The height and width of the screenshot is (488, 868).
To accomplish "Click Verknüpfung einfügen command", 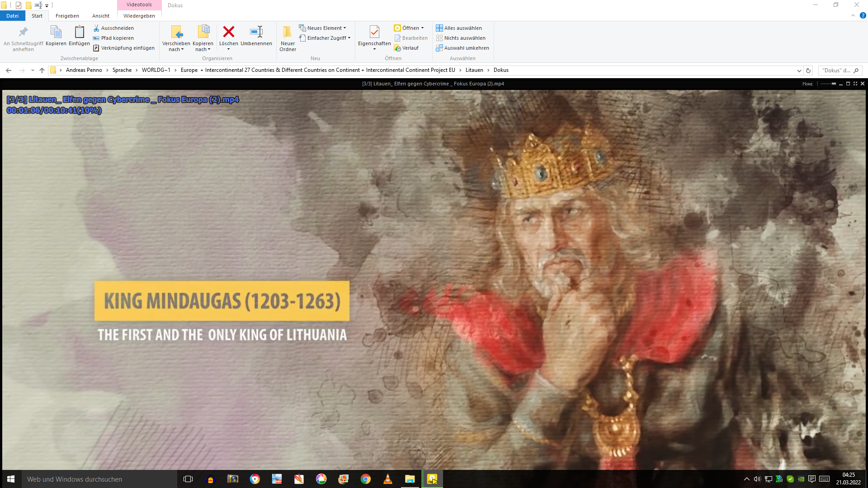I will [x=124, y=48].
